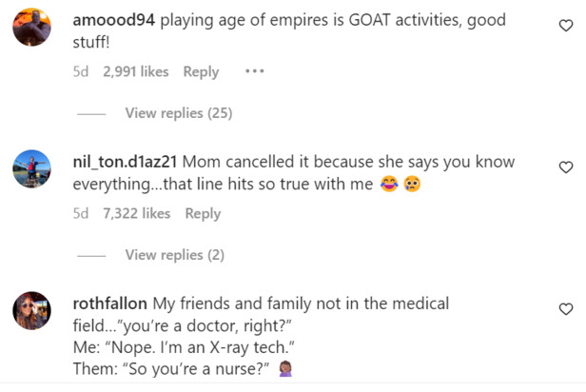Like nil_ton.d1az21's comment with the heart

566,167
